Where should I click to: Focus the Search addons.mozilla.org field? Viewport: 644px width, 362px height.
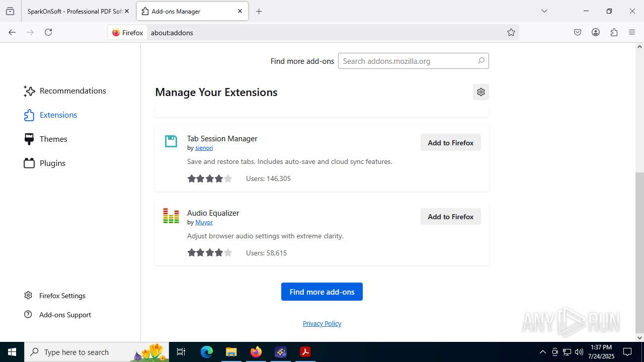click(414, 61)
